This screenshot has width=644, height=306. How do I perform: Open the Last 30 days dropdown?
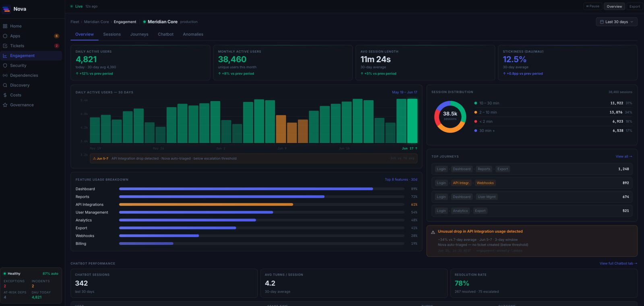(x=616, y=22)
